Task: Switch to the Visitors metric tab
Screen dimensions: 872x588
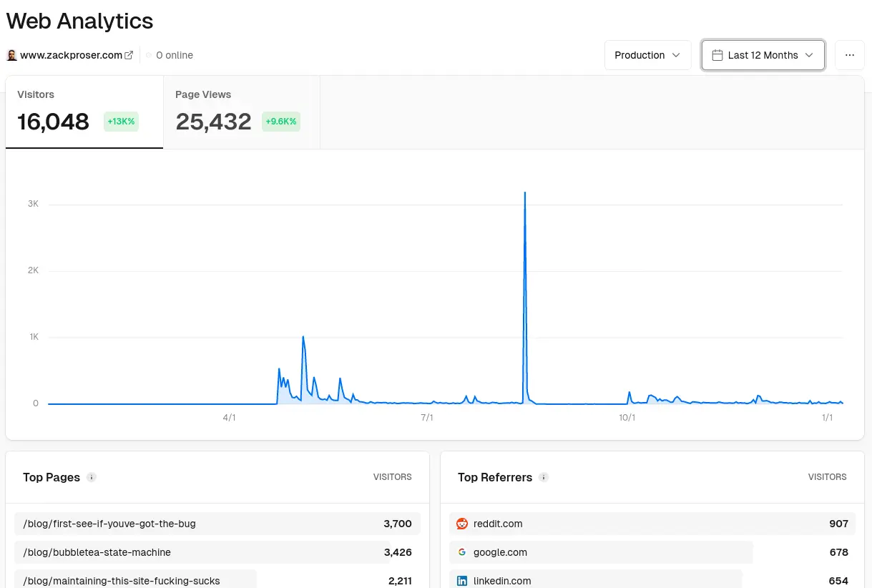Action: 84,112
